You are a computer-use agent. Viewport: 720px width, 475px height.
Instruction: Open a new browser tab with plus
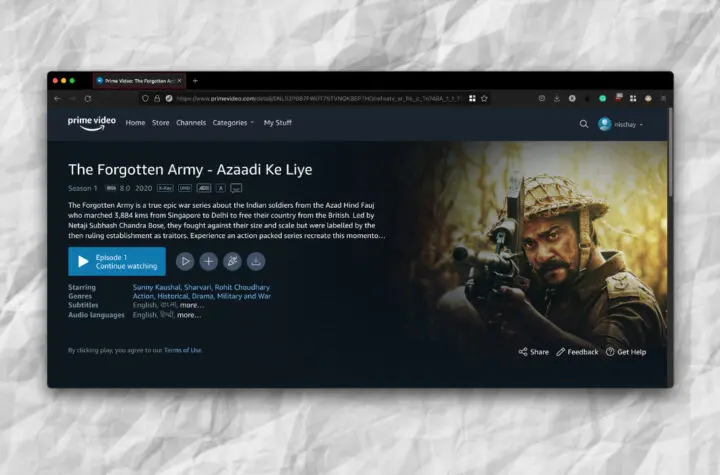pyautogui.click(x=195, y=81)
